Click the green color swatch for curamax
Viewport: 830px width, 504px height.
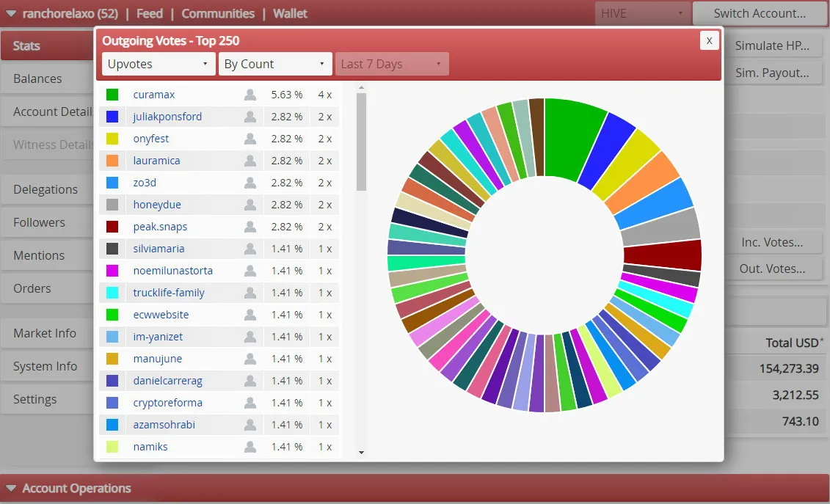[112, 95]
